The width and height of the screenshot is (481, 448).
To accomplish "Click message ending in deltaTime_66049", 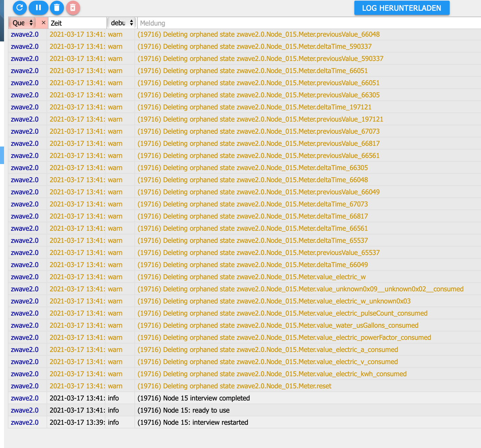I will (x=253, y=265).
